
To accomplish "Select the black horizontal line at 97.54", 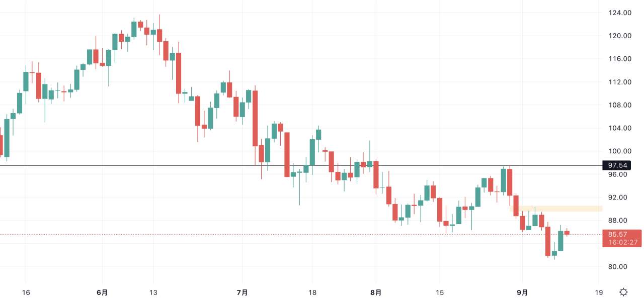I will 301,165.
